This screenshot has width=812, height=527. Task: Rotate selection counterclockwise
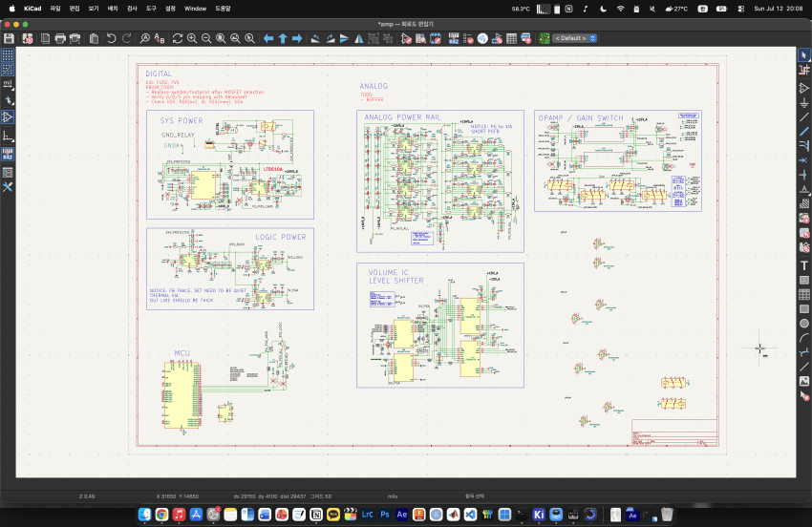click(x=315, y=38)
